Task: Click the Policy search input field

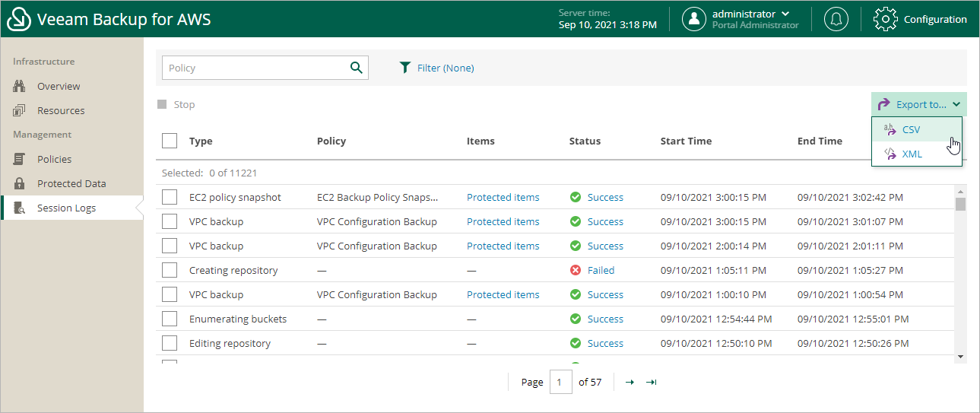Action: (255, 68)
